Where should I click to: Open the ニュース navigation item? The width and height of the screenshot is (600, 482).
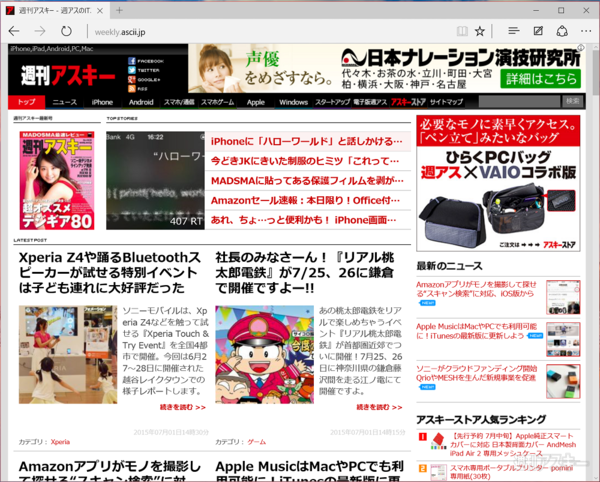(x=65, y=102)
